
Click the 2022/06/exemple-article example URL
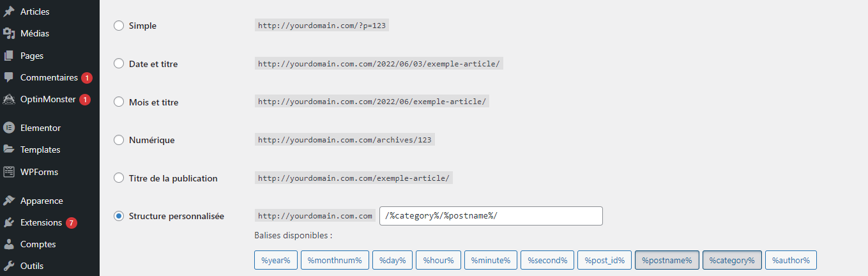[x=372, y=102]
